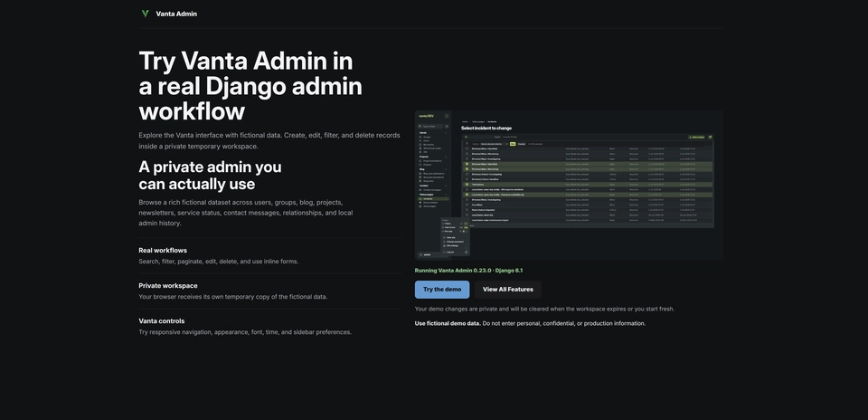This screenshot has width=868, height=420.
Task: Click the "Running Vanta Admin 0.23.0 · Django 6.1" version text
Action: [x=469, y=271]
